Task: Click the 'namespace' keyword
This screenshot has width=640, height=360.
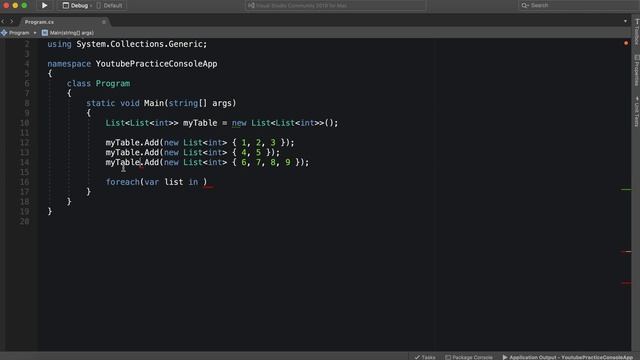Action: [x=69, y=64]
